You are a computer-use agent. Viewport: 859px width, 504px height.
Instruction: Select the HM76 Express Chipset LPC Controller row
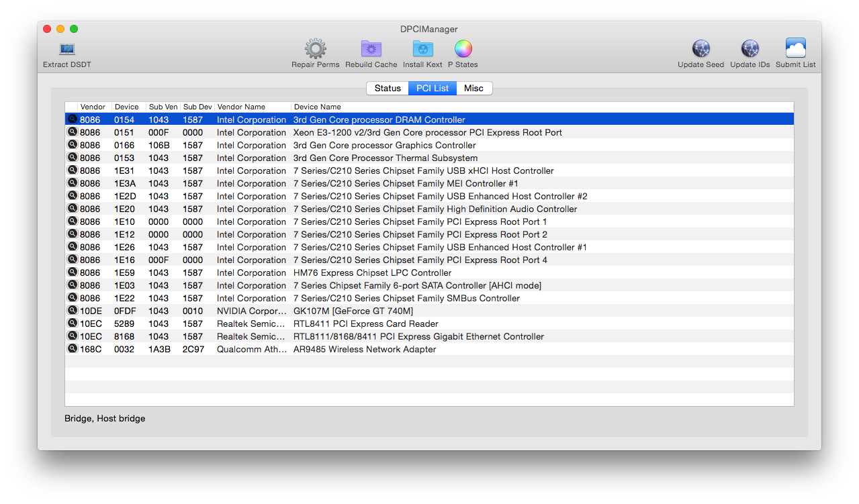tap(372, 272)
